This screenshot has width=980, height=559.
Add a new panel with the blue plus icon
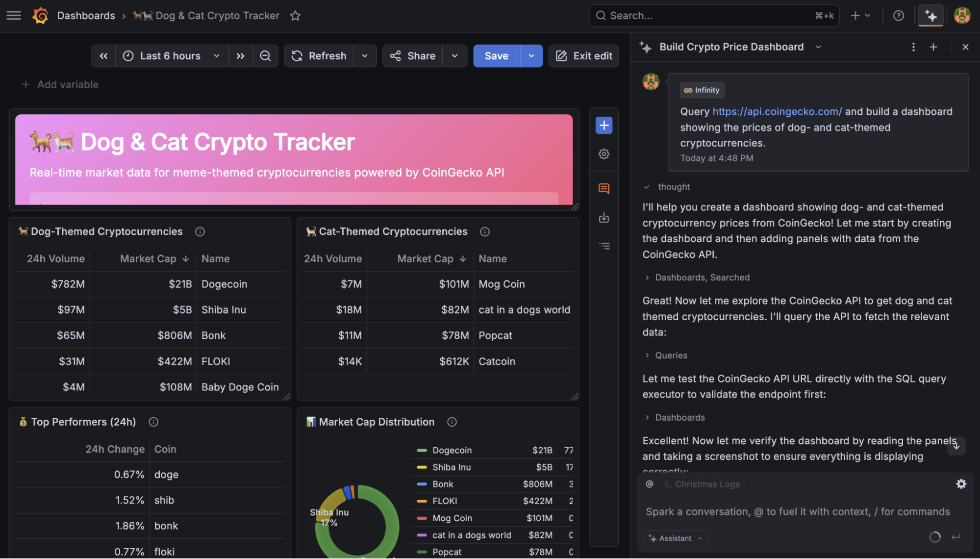pos(603,125)
